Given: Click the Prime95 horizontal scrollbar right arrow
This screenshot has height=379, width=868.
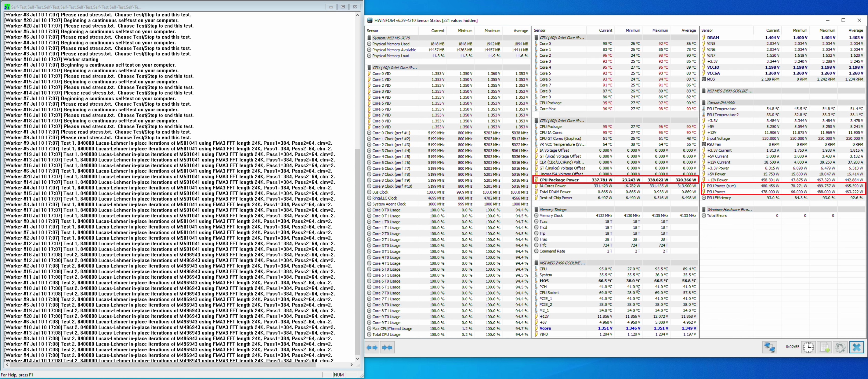Looking at the screenshot, I should pos(351,365).
